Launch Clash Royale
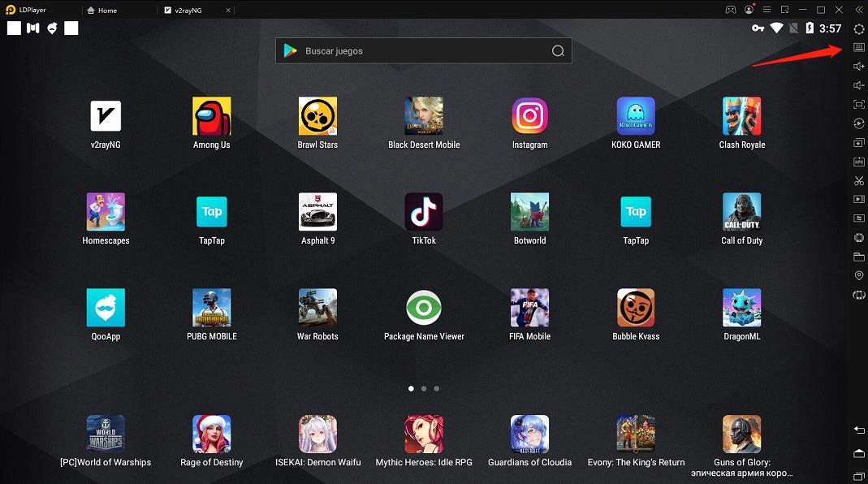Screen dimensions: 868x484 pos(742,116)
